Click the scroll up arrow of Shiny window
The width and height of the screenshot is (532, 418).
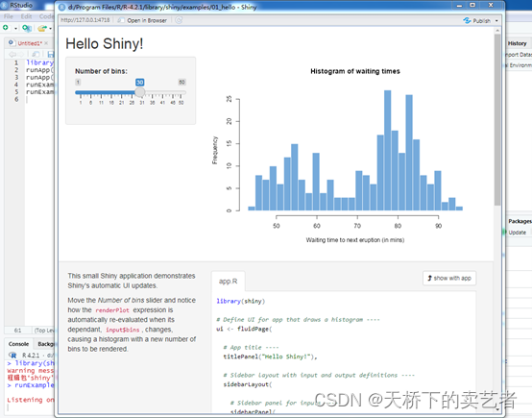(x=497, y=31)
